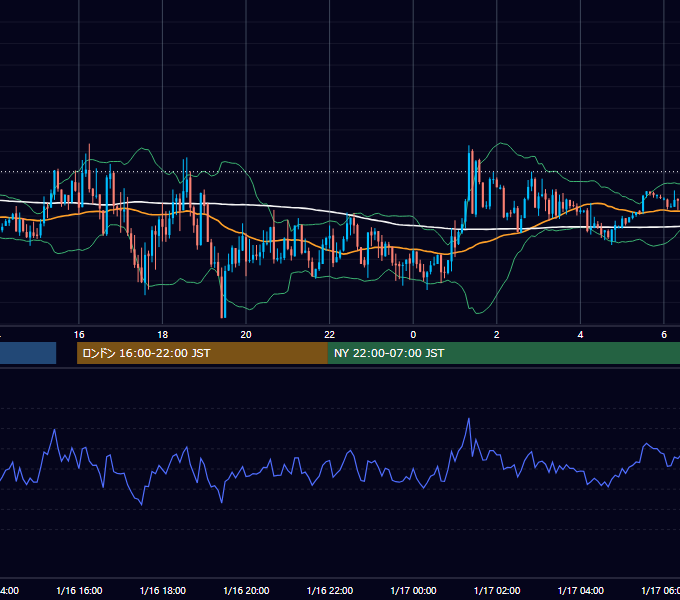This screenshot has width=680, height=600.
Task: Click the 1/17 04:00 date label
Action: pos(581,590)
